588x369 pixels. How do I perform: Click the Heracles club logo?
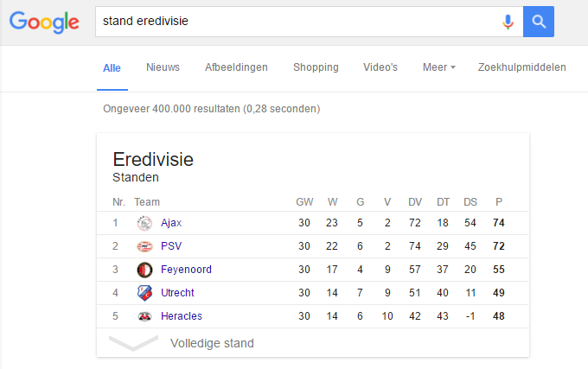[x=144, y=316]
